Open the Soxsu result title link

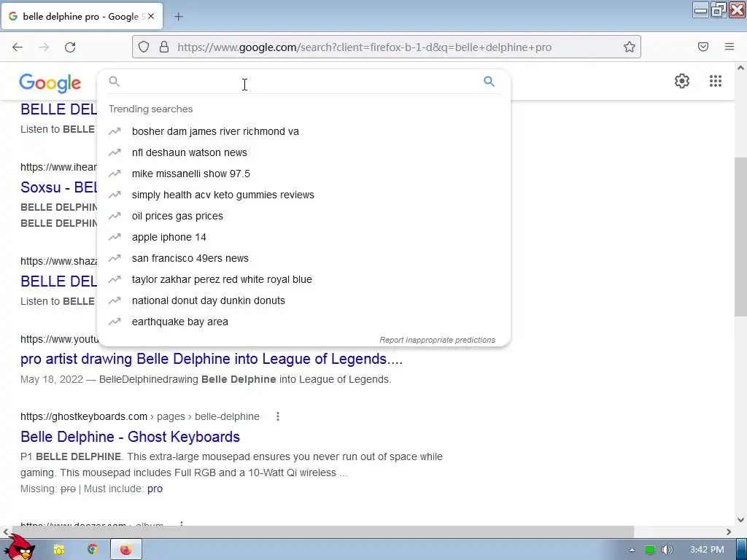pos(58,187)
